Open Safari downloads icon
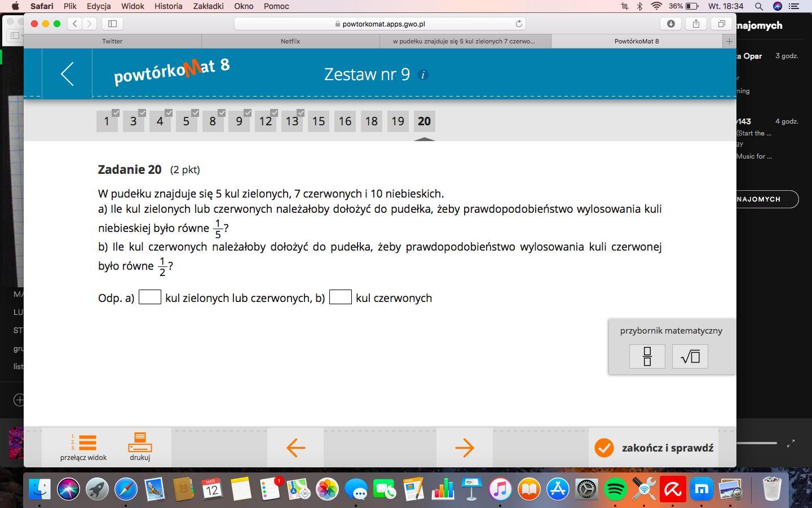The height and width of the screenshot is (508, 812). [x=670, y=24]
